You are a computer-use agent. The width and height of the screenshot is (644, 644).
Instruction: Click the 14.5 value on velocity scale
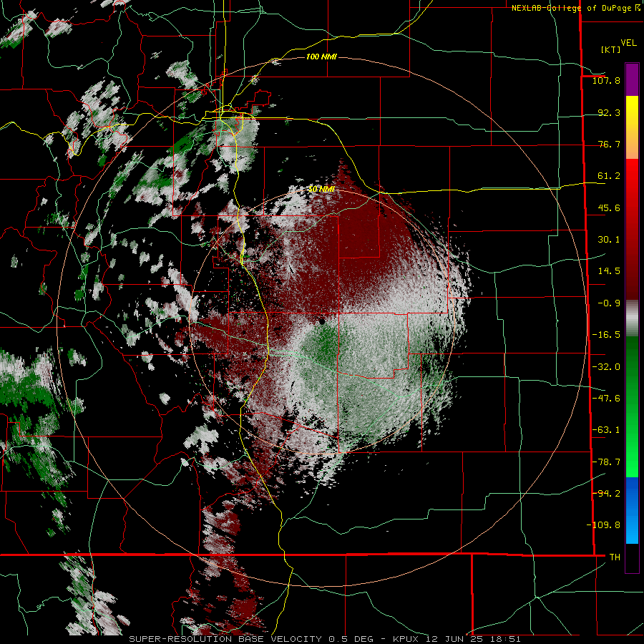(609, 271)
